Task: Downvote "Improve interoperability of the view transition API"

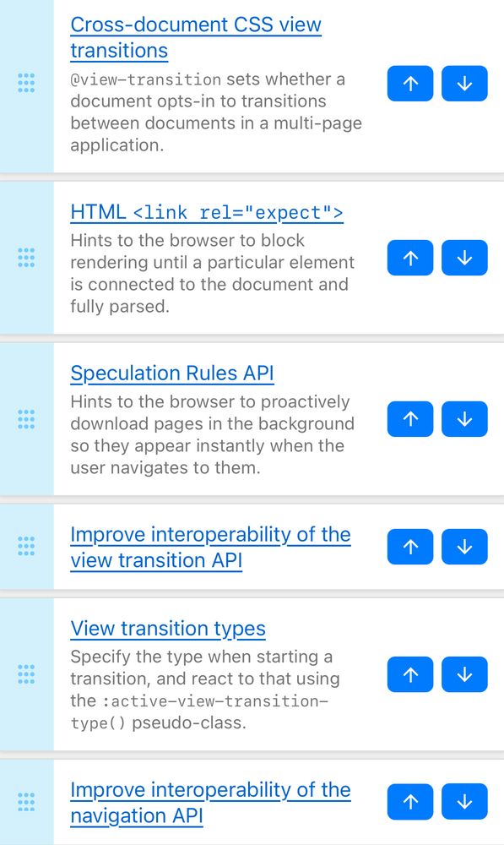Action: (464, 546)
